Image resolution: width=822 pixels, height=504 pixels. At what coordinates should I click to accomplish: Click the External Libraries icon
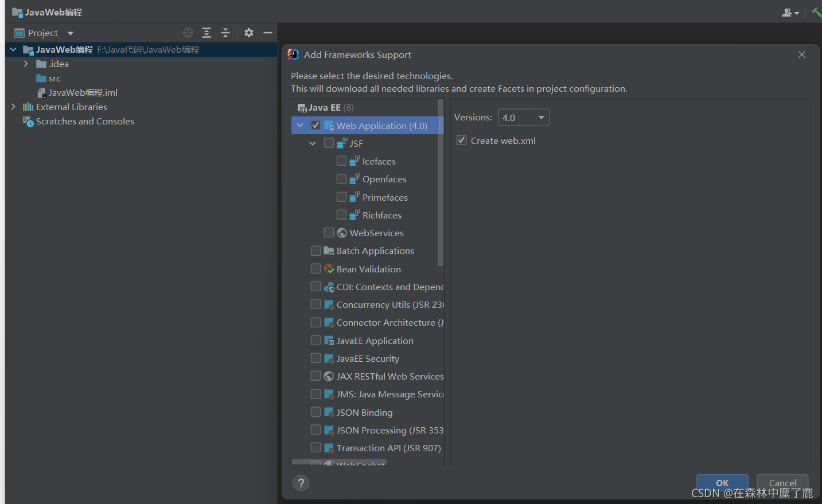tap(28, 107)
